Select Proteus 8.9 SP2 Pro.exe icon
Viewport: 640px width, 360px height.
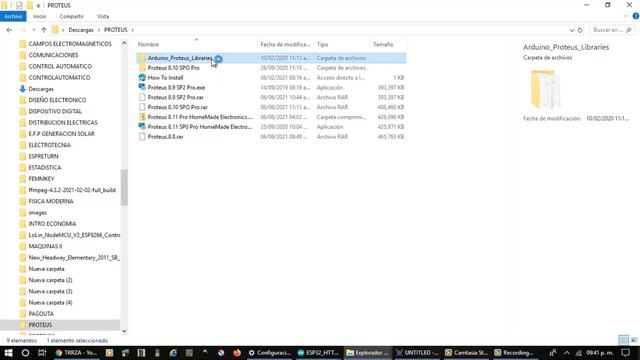[x=142, y=87]
